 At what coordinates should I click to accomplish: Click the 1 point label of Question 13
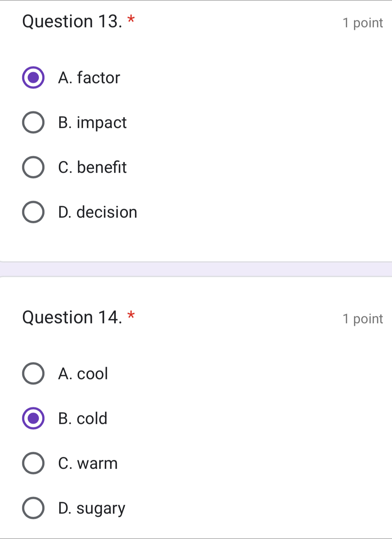363,23
